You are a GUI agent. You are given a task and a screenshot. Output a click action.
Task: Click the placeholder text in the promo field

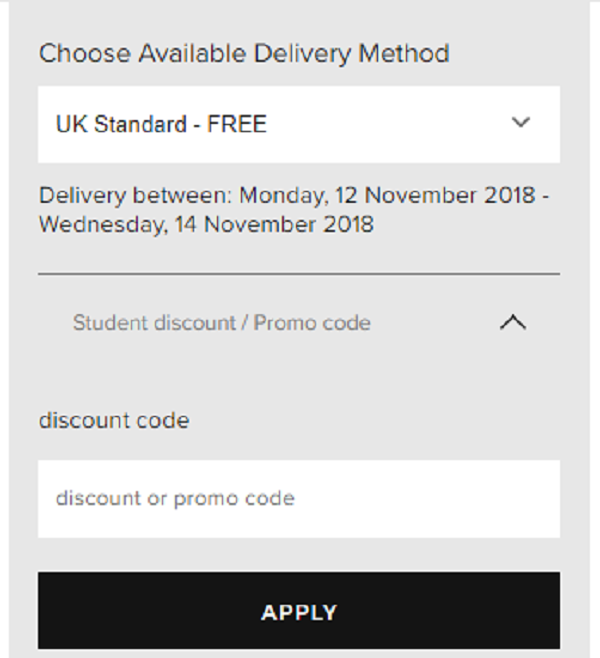(175, 499)
